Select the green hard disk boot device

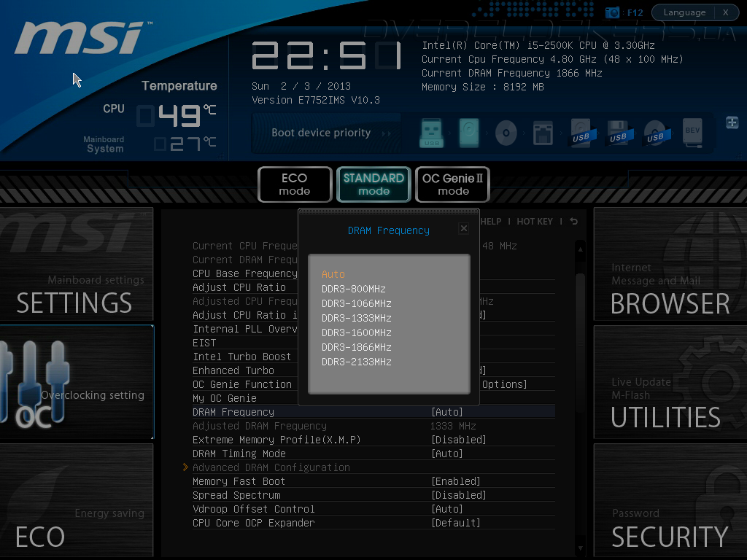469,133
